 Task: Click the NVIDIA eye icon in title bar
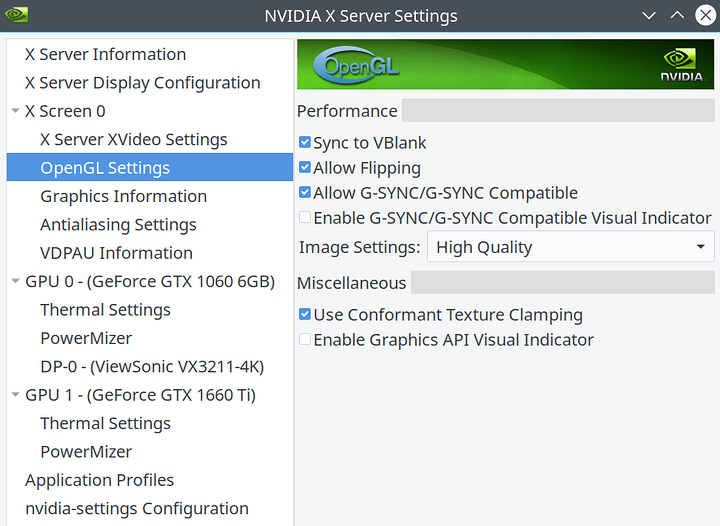[x=17, y=15]
